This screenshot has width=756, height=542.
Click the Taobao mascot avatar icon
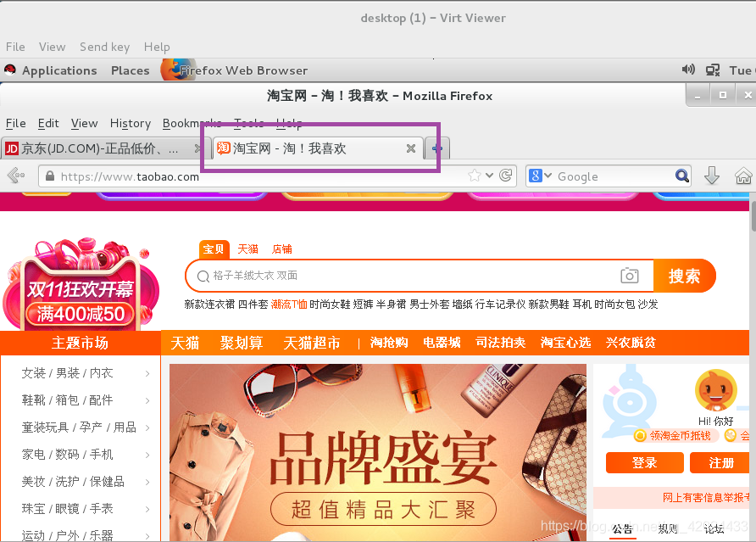pos(716,391)
